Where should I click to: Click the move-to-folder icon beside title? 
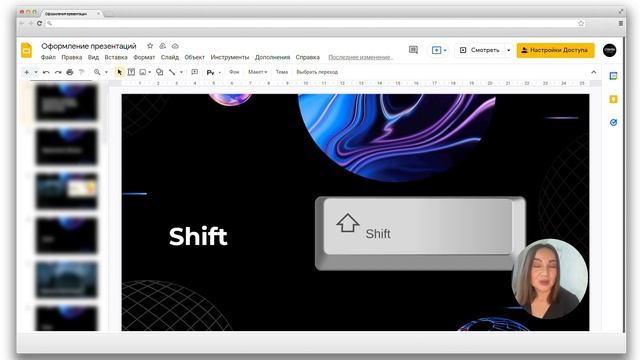162,46
